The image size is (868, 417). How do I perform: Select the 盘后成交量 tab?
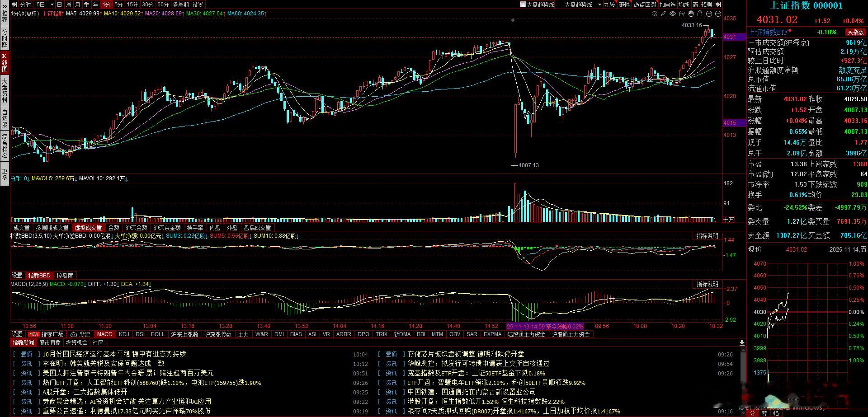(257, 228)
